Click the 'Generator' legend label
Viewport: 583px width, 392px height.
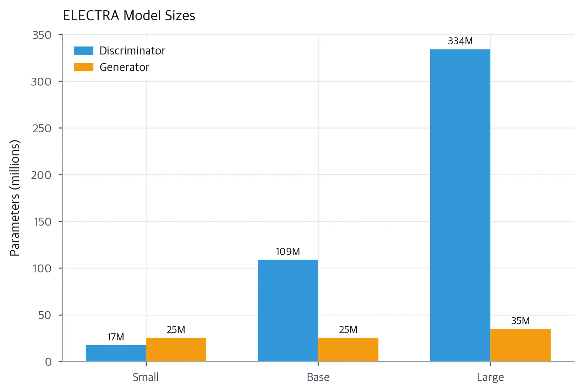click(124, 67)
